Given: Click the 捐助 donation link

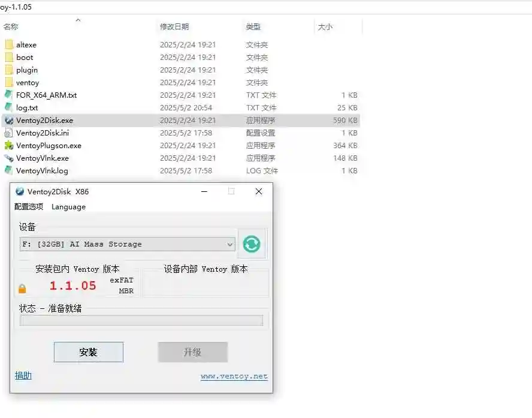Looking at the screenshot, I should pyautogui.click(x=23, y=375).
